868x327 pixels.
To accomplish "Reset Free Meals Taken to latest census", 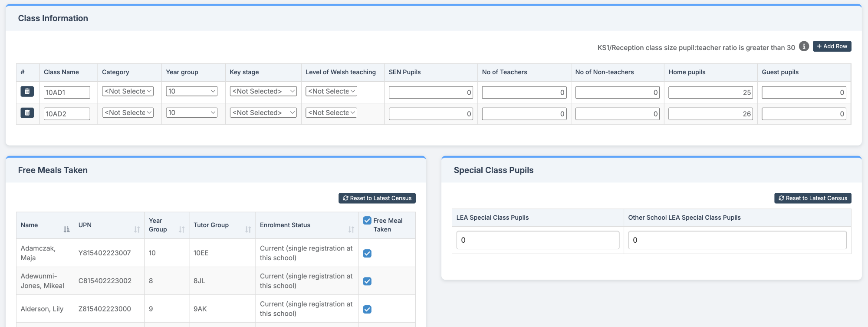I will pyautogui.click(x=377, y=198).
